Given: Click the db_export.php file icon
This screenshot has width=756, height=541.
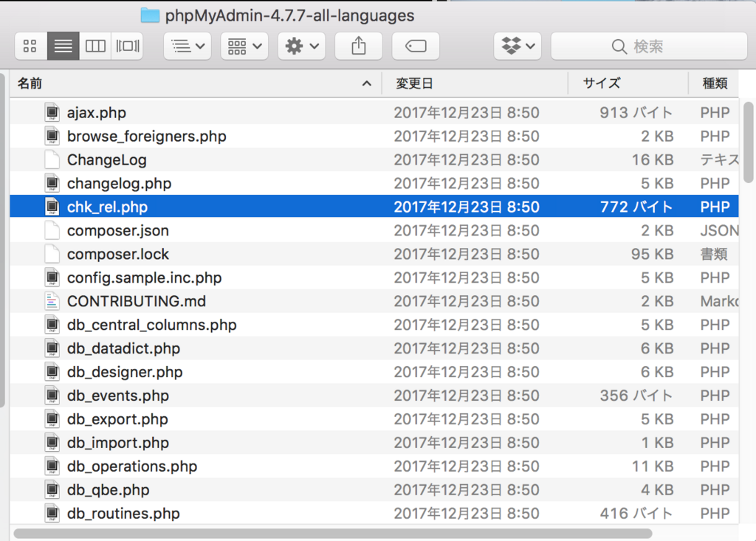Looking at the screenshot, I should point(52,419).
